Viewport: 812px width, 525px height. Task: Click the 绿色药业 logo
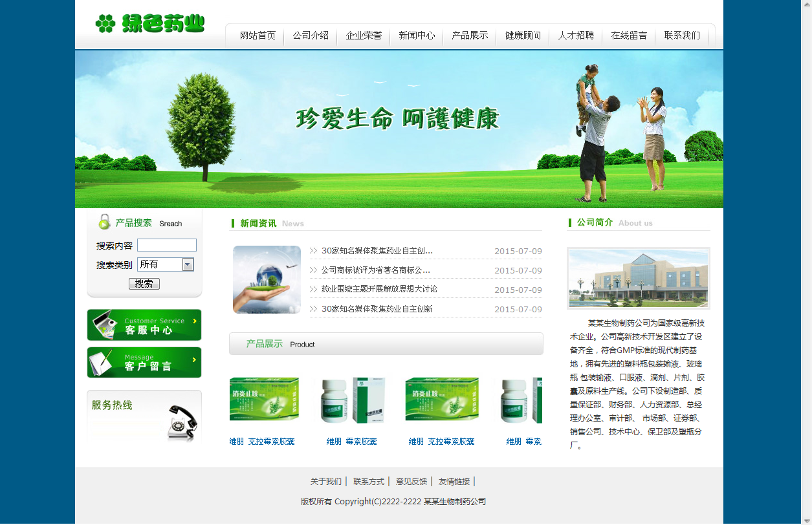(150, 24)
